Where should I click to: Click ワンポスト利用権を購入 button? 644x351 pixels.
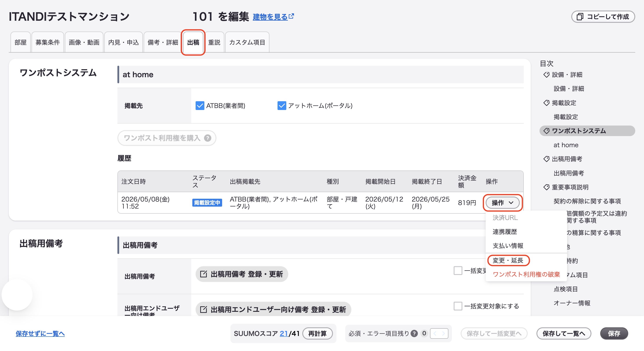click(167, 138)
